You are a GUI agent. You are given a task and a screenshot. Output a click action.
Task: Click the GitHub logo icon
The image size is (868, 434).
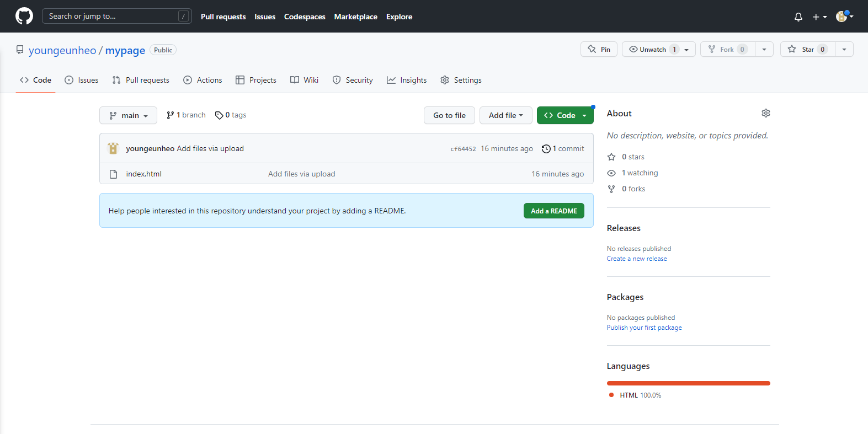24,16
